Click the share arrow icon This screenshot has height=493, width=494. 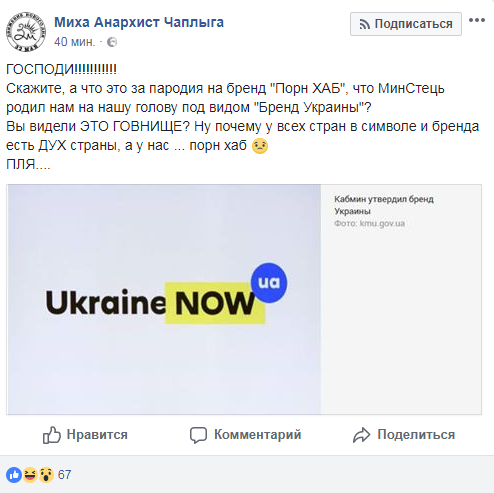pos(361,435)
